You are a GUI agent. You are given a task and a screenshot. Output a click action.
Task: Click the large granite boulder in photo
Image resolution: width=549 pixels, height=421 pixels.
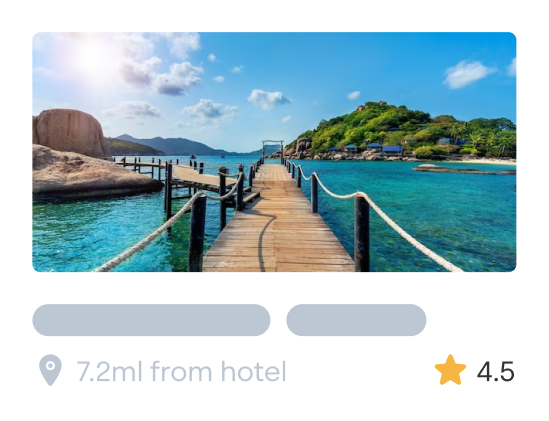pos(70,133)
